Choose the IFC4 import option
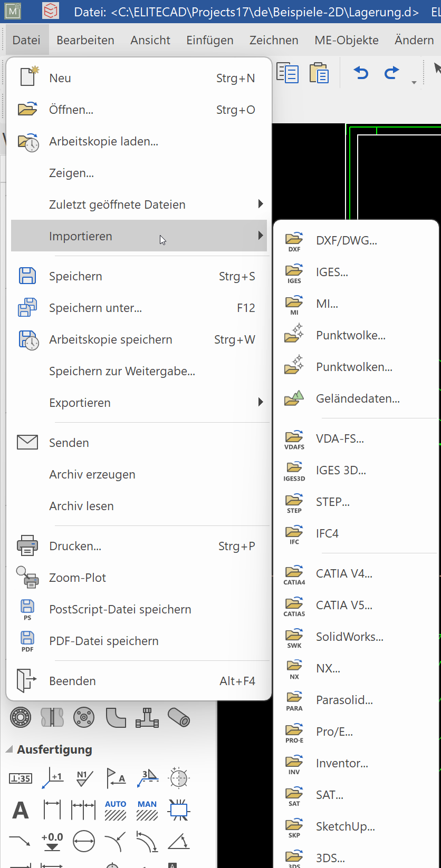This screenshot has height=868, width=441. point(327,533)
